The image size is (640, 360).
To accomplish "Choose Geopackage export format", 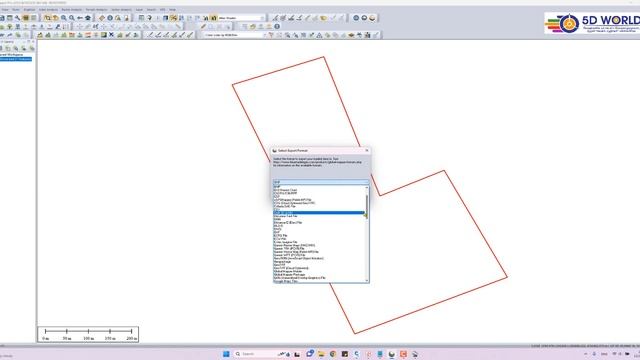I will click(x=282, y=262).
